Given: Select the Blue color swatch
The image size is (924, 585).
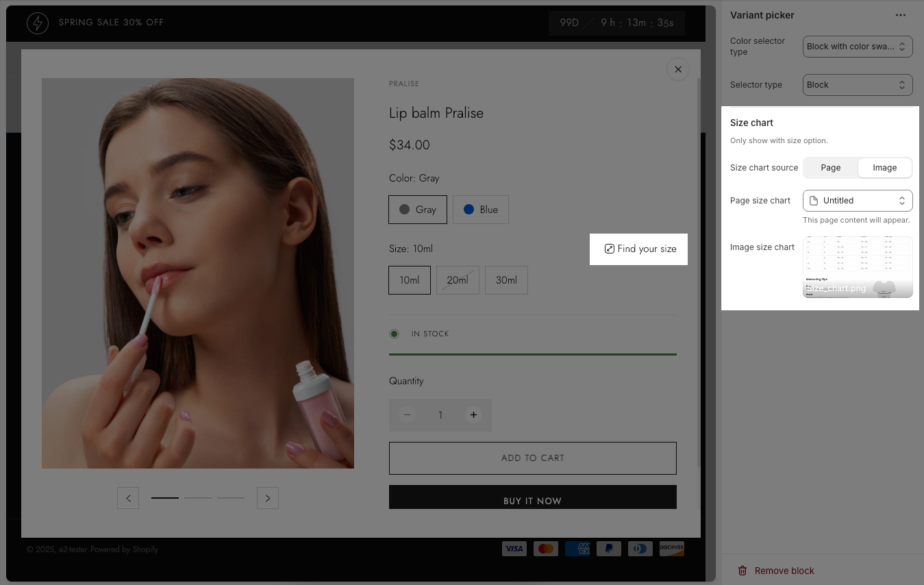Looking at the screenshot, I should coord(480,210).
